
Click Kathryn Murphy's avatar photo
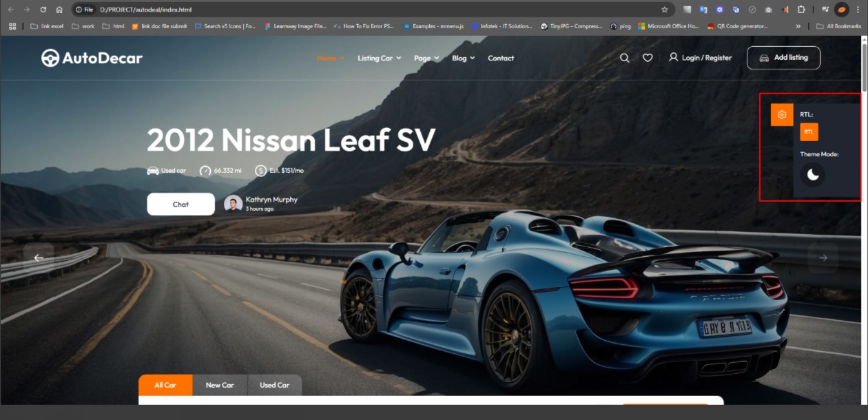(233, 204)
